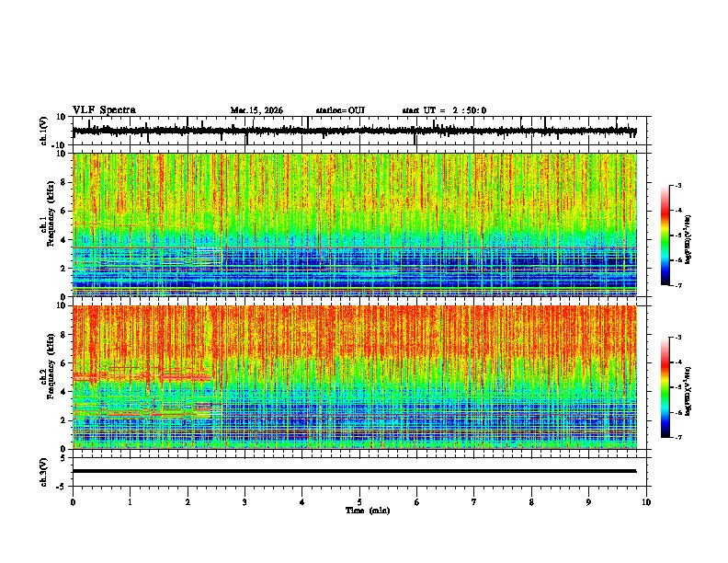Click the ch.1 voltage waveform trace
Screen dimensions: 728x563
point(354,131)
